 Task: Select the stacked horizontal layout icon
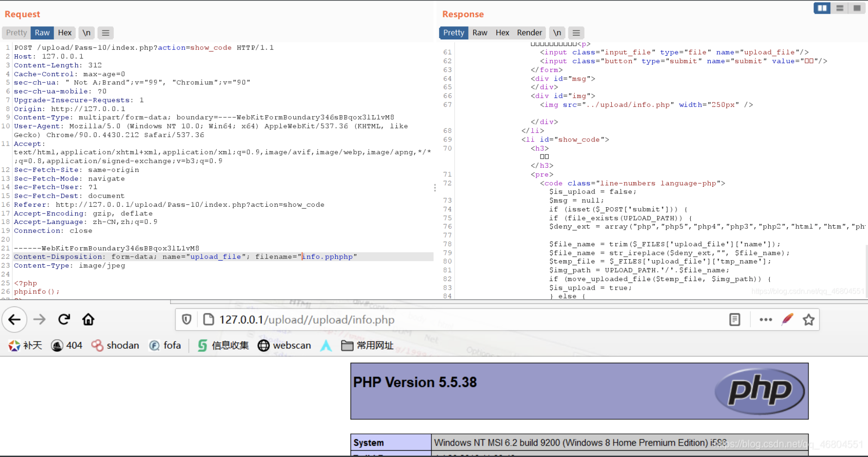click(839, 8)
